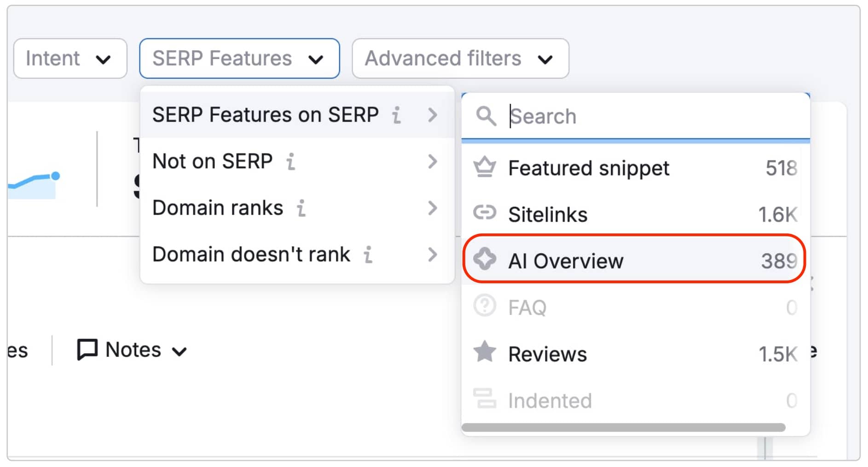Select the Featured snippet filter option

(588, 168)
